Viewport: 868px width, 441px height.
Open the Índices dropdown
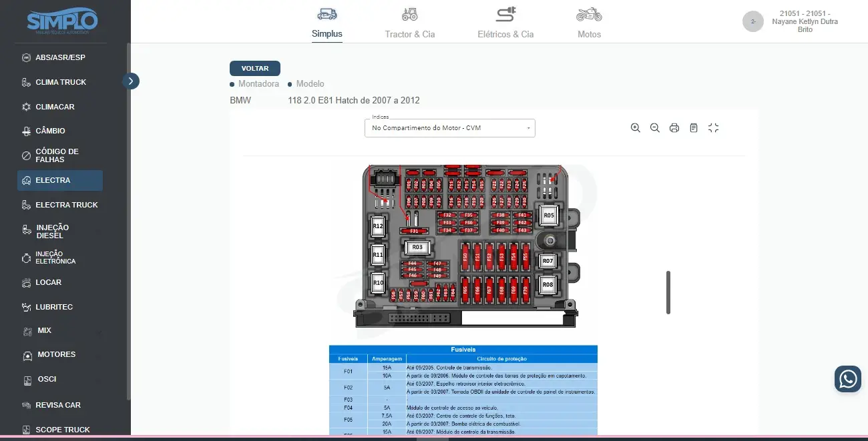(450, 127)
